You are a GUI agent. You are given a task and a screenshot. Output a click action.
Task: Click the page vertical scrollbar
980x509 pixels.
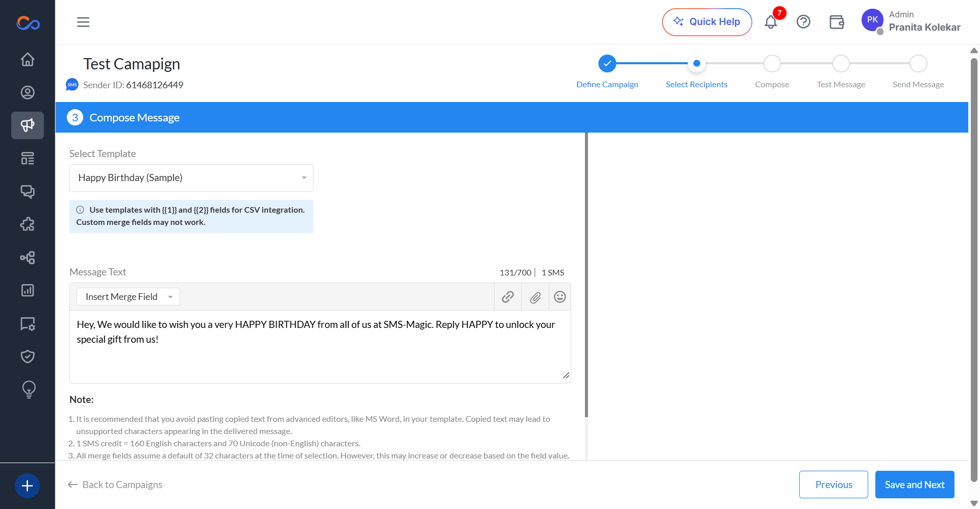tap(974, 270)
